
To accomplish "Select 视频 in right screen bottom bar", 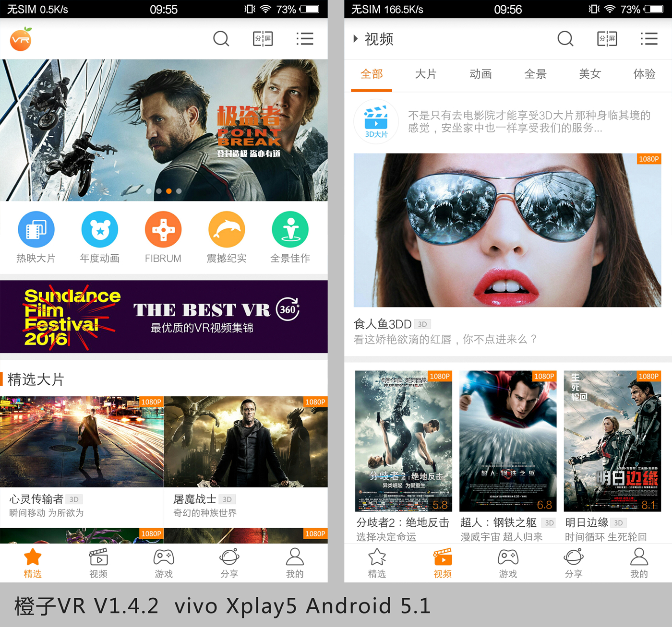I will click(x=443, y=563).
